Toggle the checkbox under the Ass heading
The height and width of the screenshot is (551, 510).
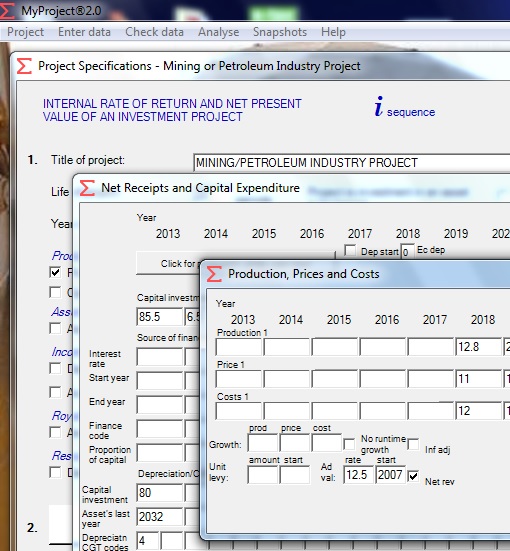[x=55, y=329]
